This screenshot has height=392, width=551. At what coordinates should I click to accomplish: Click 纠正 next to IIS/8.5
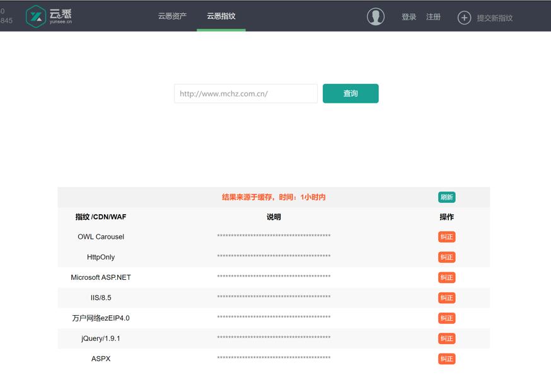[x=446, y=297]
